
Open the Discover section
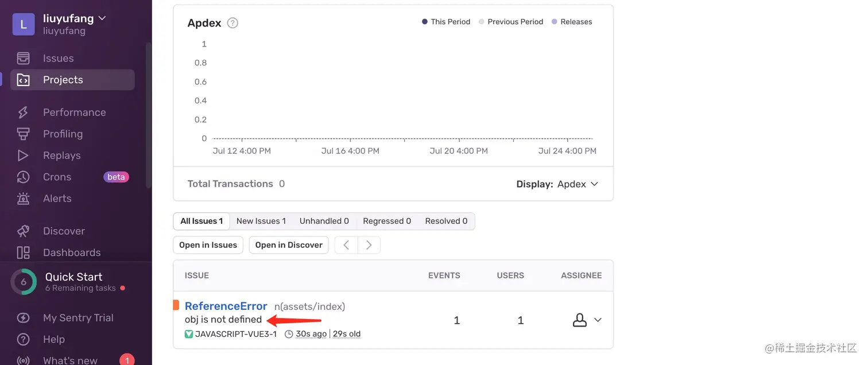64,231
